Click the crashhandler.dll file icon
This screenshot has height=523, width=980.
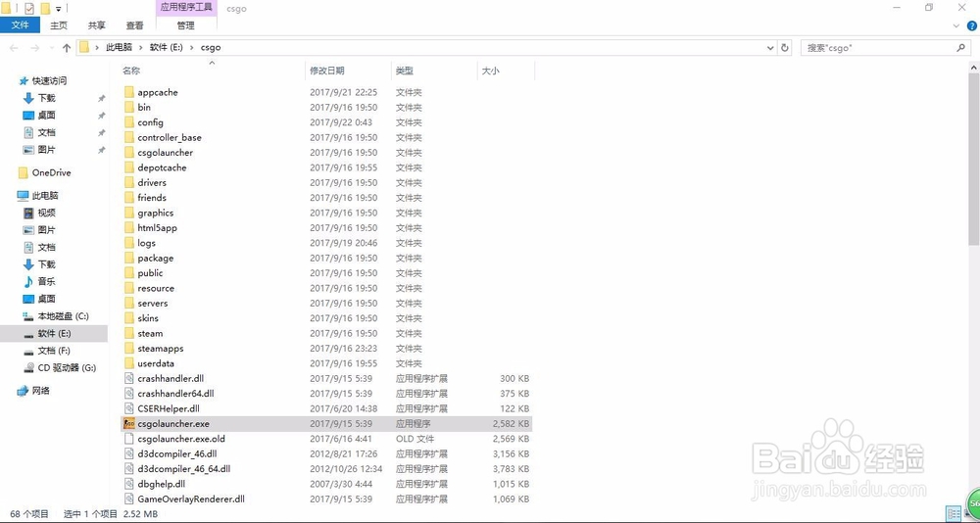click(128, 378)
